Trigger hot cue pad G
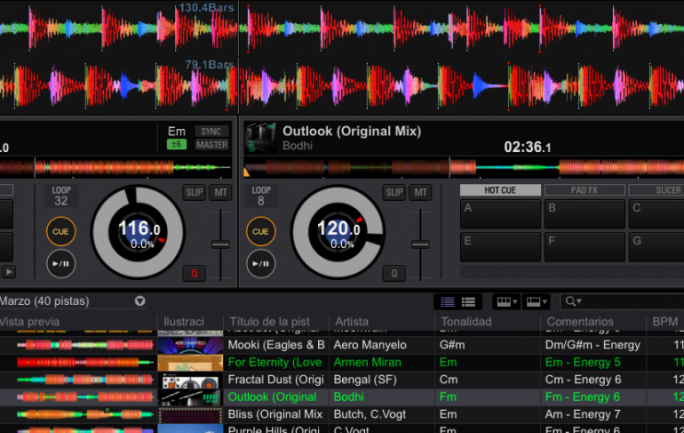This screenshot has height=433, width=684. pos(657,247)
